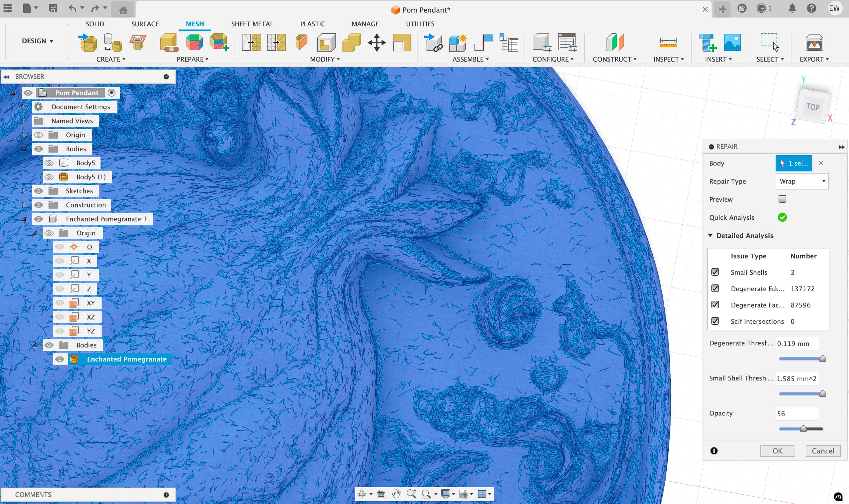This screenshot has width=849, height=504.
Task: Switch to the SURFACE tab
Action: tap(145, 24)
